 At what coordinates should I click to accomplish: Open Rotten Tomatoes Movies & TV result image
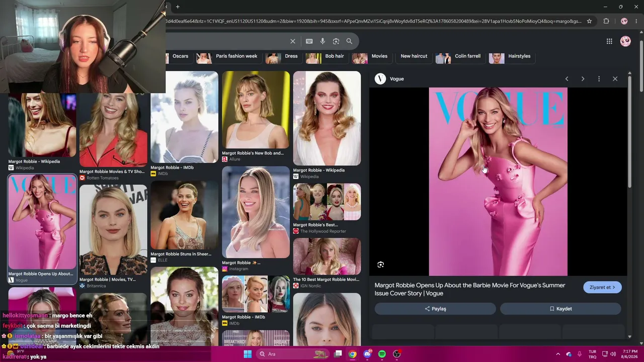pos(113,130)
